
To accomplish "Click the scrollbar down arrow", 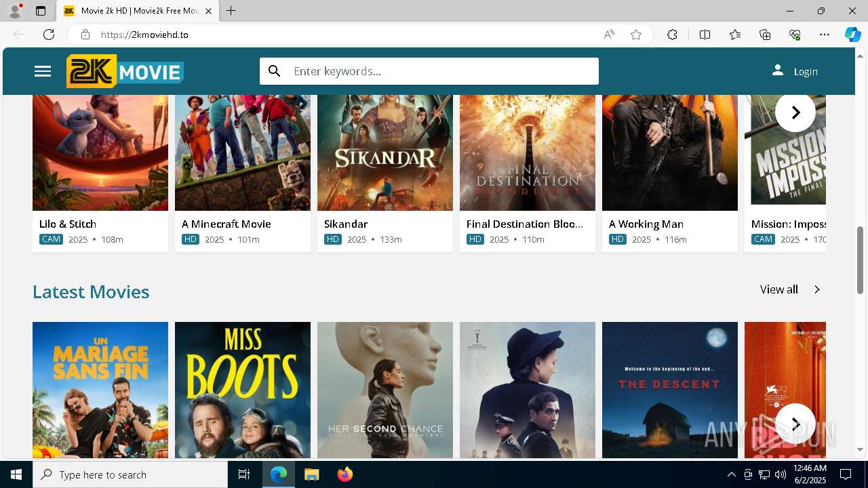I will click(861, 449).
